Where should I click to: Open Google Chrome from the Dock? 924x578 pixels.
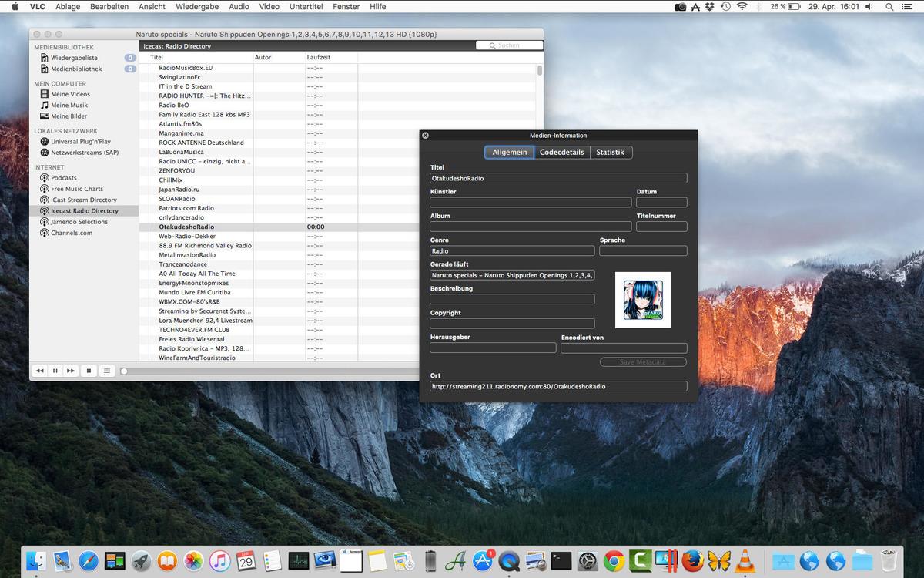pos(614,560)
